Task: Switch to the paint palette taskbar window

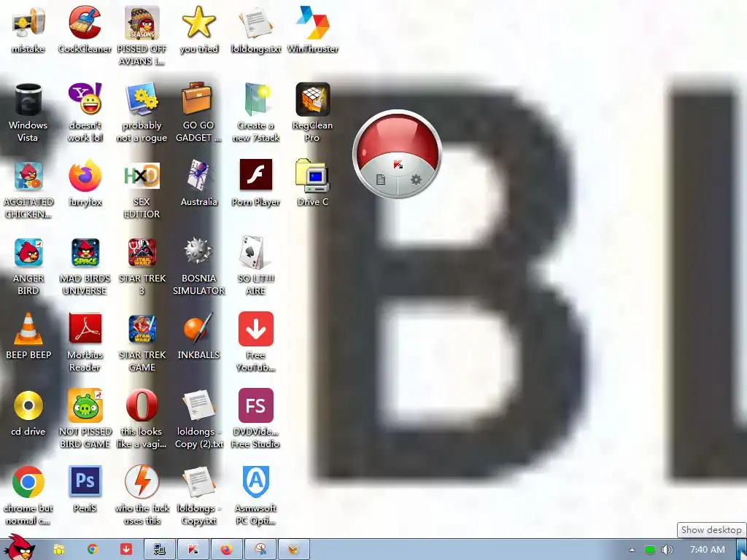Action: tap(260, 550)
